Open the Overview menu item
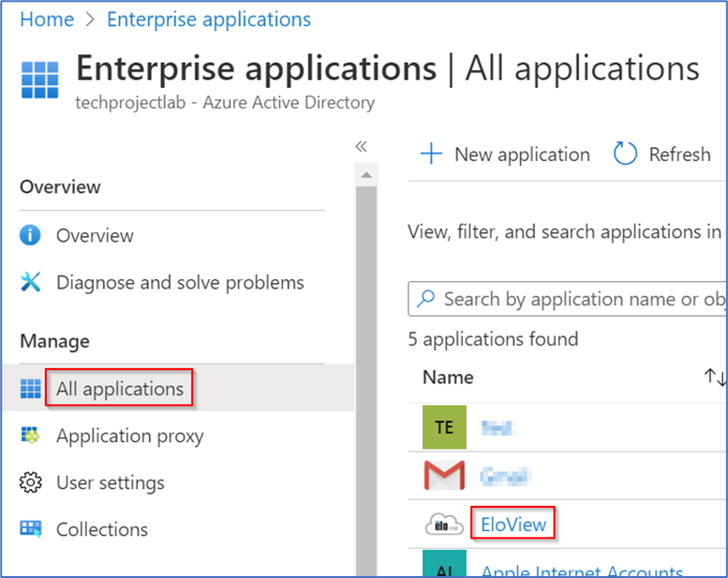Viewport: 728px width, 578px height. [x=95, y=236]
